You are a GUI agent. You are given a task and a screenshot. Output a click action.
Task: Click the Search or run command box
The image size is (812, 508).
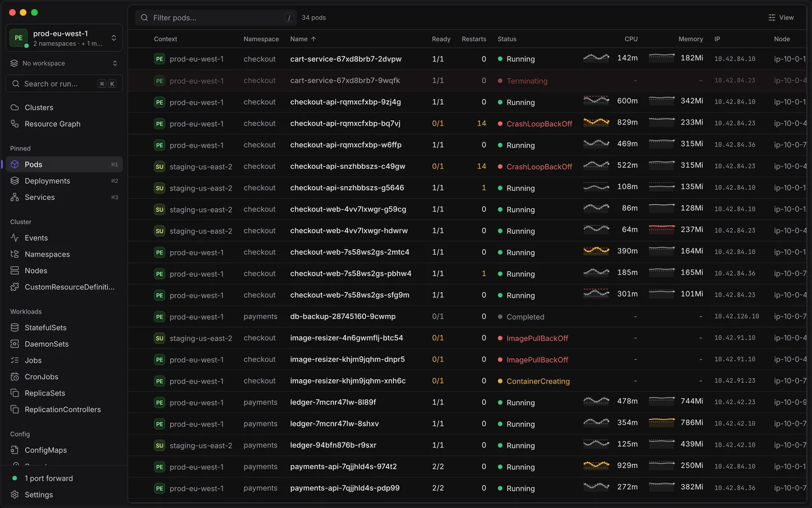(64, 84)
